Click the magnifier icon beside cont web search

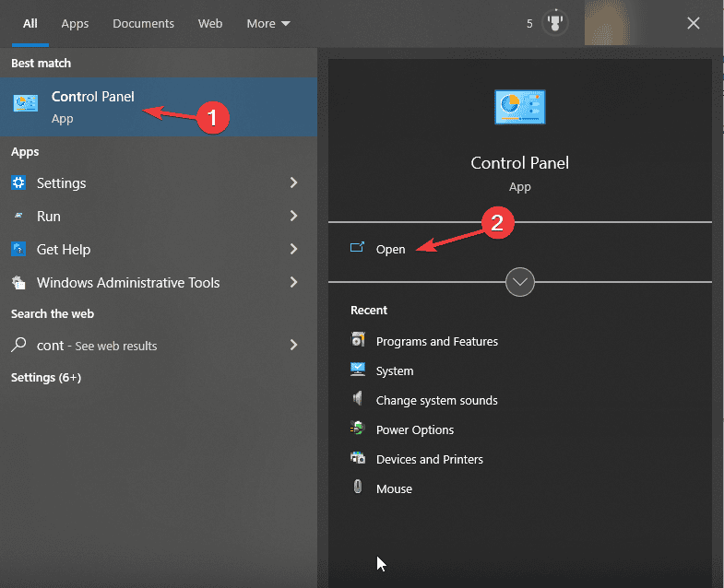[18, 345]
